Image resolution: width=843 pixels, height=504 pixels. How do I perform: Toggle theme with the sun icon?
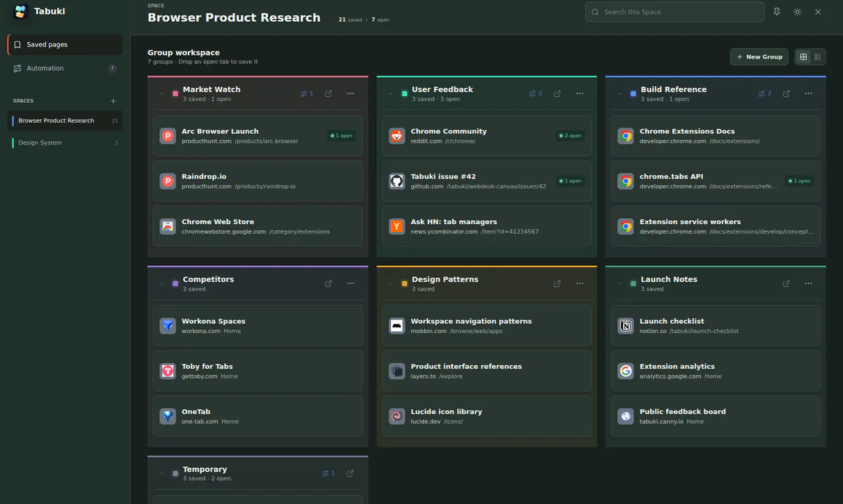pyautogui.click(x=797, y=12)
